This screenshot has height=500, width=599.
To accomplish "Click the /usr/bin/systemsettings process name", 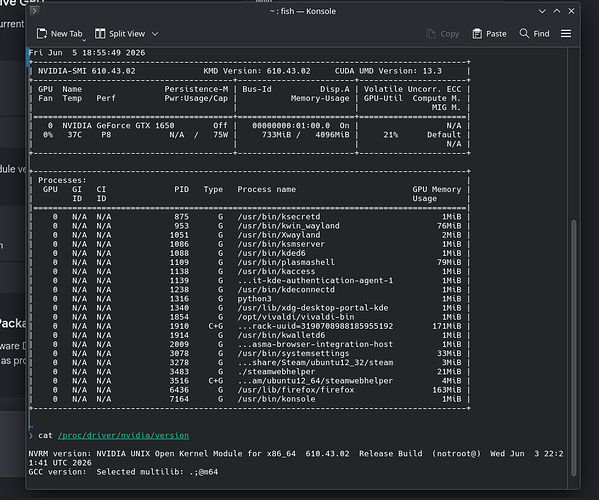I will pos(293,353).
